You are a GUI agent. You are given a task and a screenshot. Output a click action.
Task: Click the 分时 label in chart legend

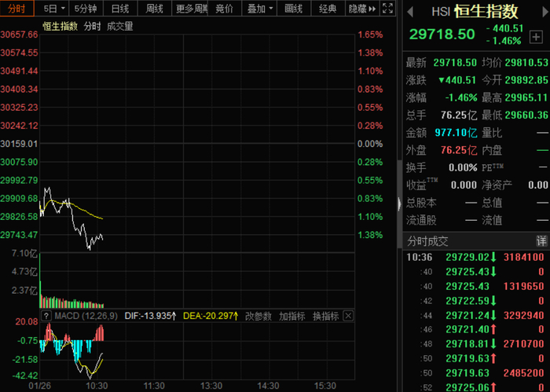[x=92, y=26]
